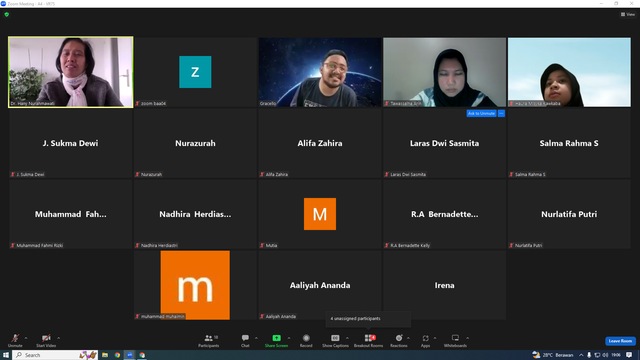This screenshot has width=640, height=360.
Task: Expand video options arrow beside Start Video
Action: tap(58, 338)
